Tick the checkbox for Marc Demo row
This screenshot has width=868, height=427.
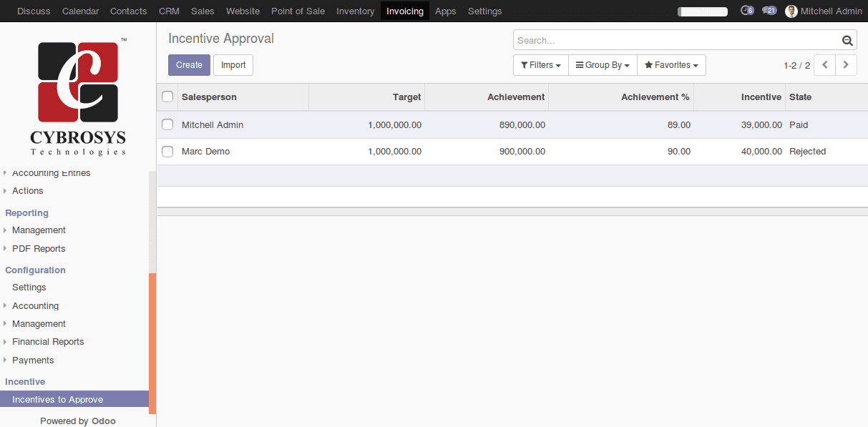tap(167, 152)
